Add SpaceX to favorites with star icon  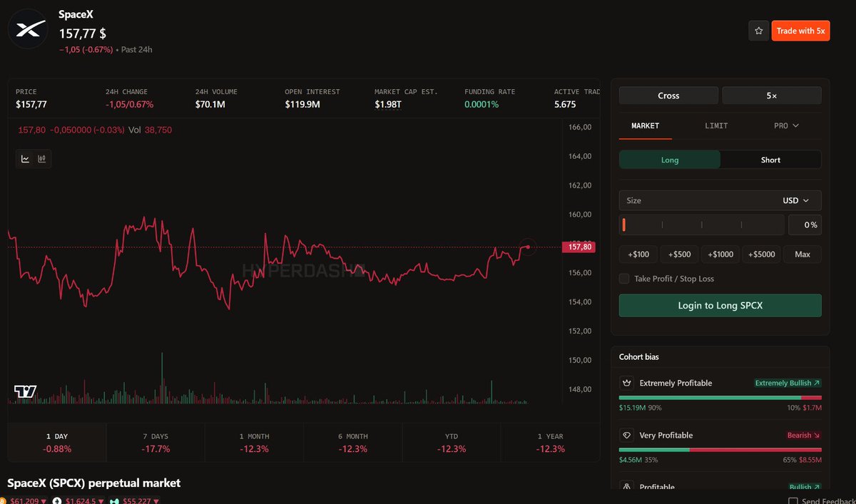pyautogui.click(x=758, y=31)
